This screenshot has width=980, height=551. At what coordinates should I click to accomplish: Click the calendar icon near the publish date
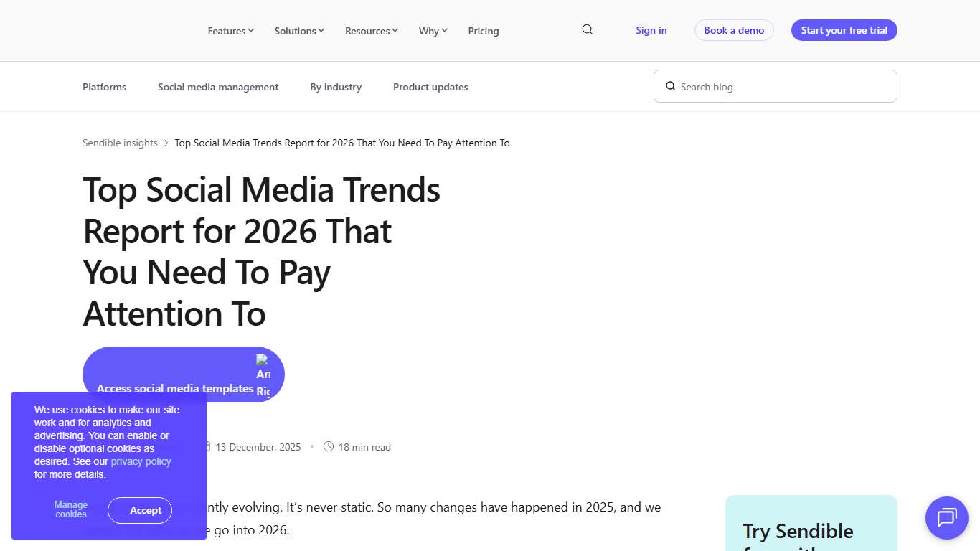(207, 446)
